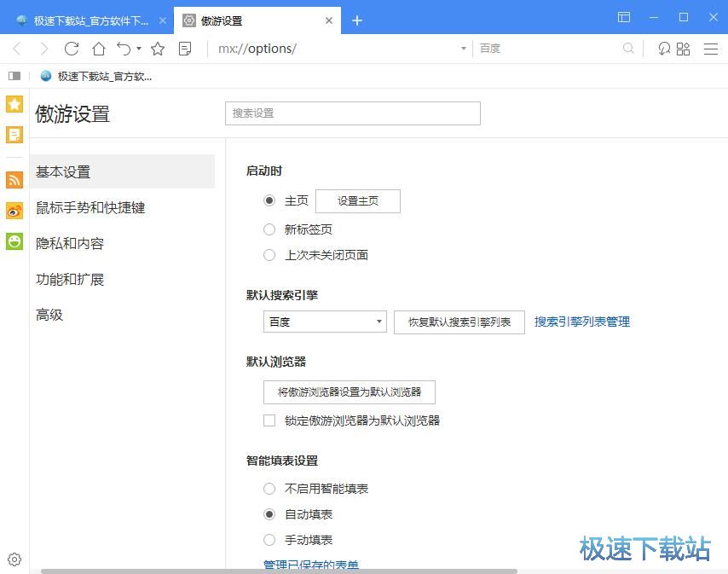Image resolution: width=728 pixels, height=574 pixels.
Task: Select 上次未关闭页面 radio button
Action: pos(269,255)
